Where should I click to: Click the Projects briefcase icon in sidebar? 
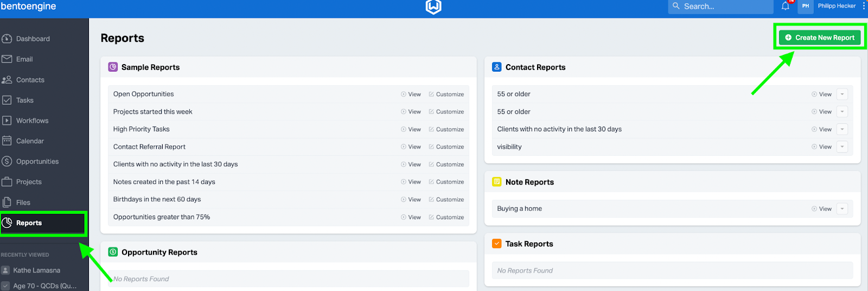coord(7,182)
